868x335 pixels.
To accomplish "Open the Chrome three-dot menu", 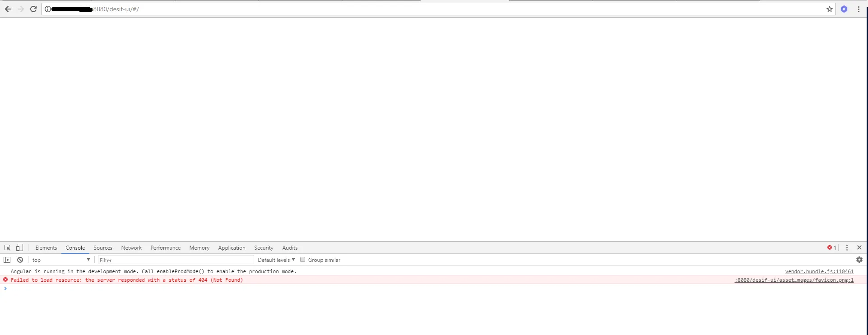I will pyautogui.click(x=859, y=9).
